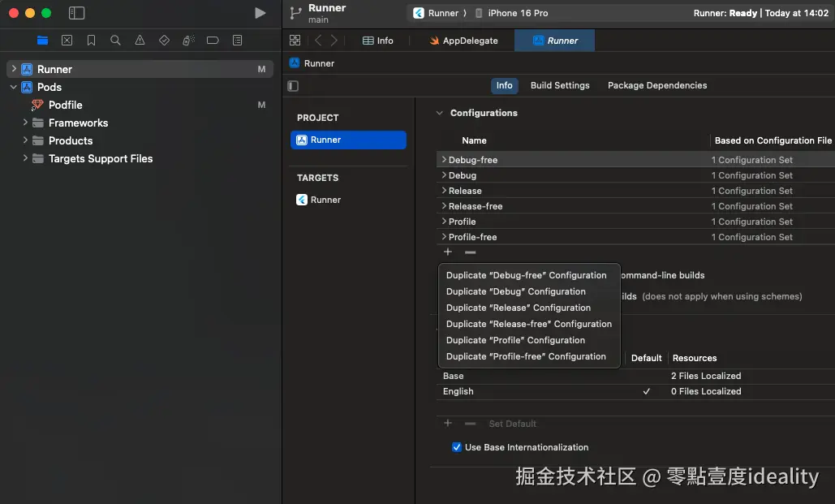Open the Debug navigator spray icon
The image size is (835, 504).
pyautogui.click(x=188, y=41)
